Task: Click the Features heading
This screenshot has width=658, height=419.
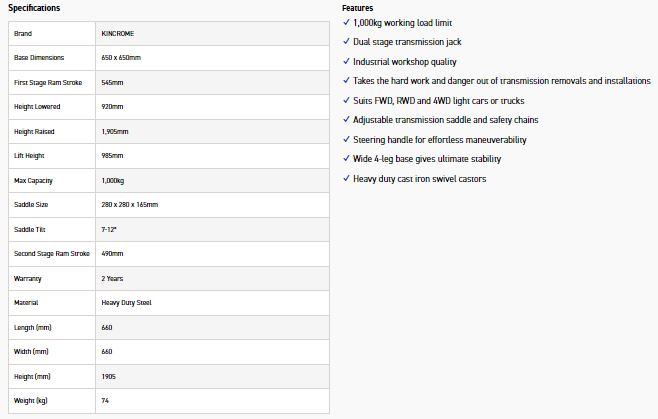Action: point(358,8)
